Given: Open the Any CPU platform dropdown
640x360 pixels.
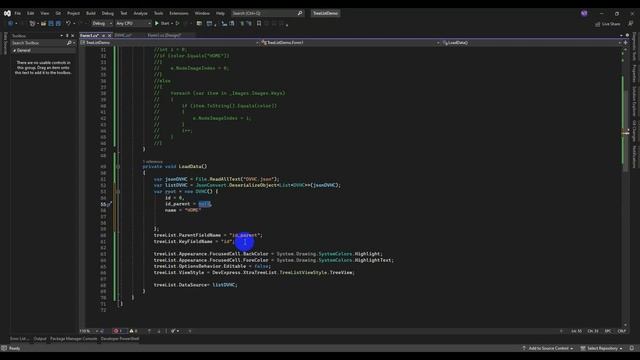Looking at the screenshot, I should click(133, 24).
